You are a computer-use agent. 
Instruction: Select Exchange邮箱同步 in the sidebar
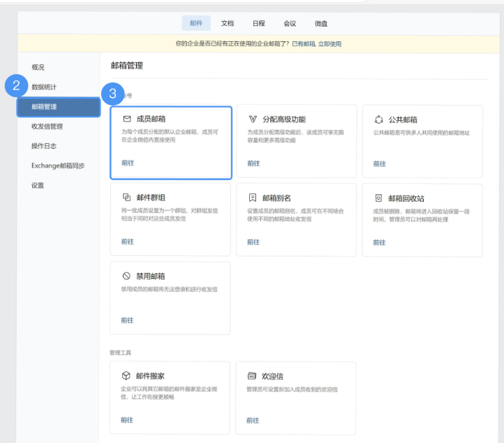pyautogui.click(x=58, y=166)
